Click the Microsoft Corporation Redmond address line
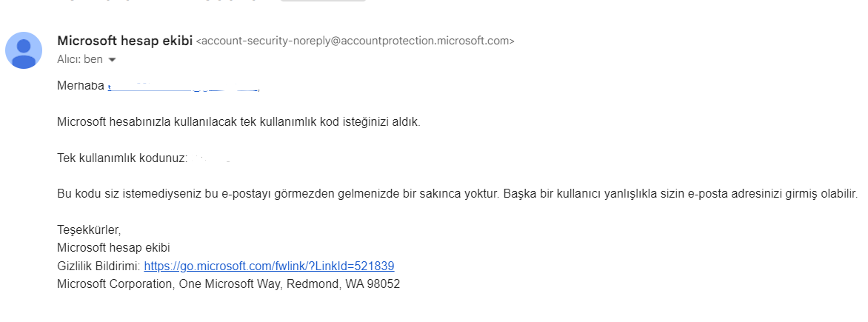This screenshot has height=322, width=868. point(228,284)
